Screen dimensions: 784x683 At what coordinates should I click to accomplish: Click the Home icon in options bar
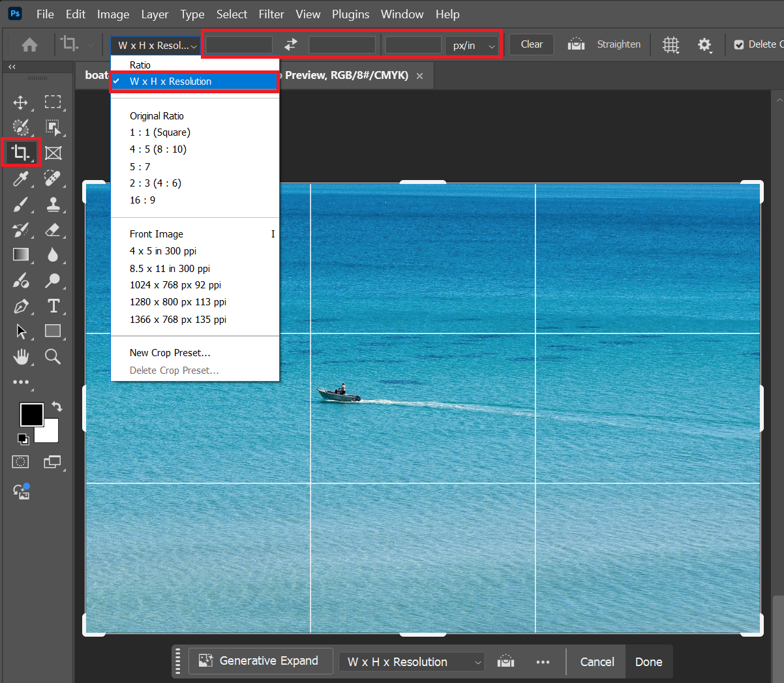pyautogui.click(x=29, y=44)
